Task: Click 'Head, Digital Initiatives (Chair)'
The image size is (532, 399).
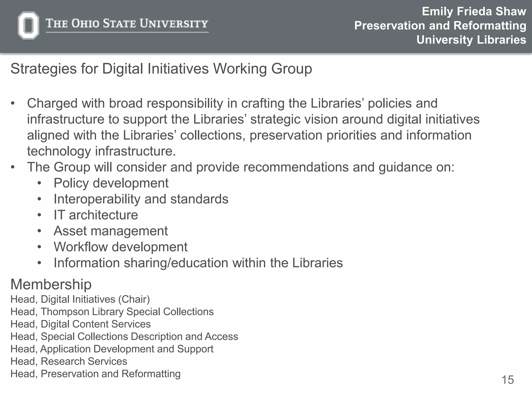Action: (x=80, y=299)
